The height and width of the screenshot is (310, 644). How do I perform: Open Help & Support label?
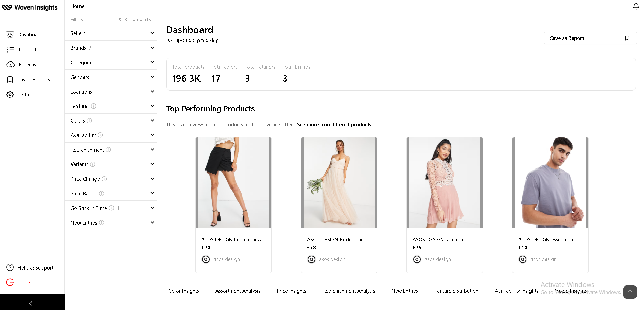(x=36, y=268)
